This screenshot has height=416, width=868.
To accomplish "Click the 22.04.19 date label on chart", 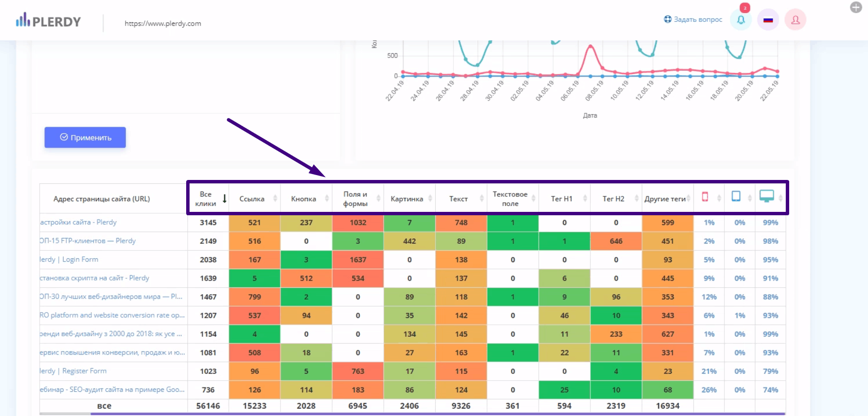I will pos(395,90).
